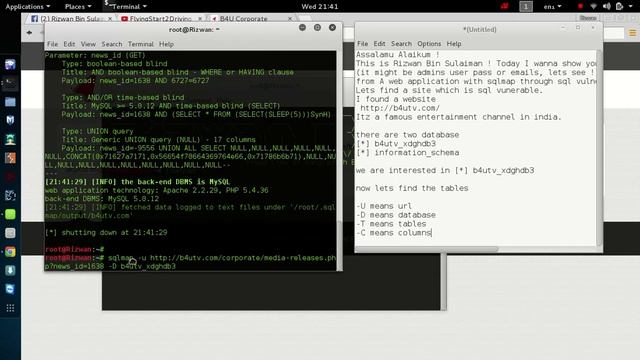Viewport: 640px width, 360px height.
Task: Click the 'now lets find the tables' line
Action: tap(412, 188)
